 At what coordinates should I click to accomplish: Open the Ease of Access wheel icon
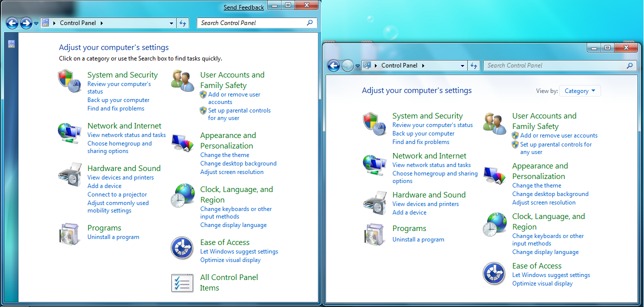tap(182, 248)
